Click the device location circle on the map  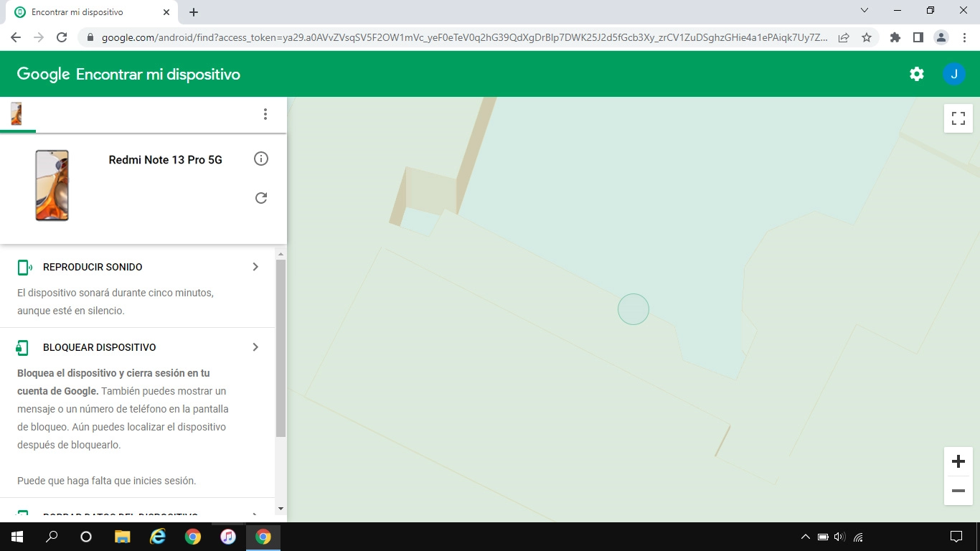point(633,309)
